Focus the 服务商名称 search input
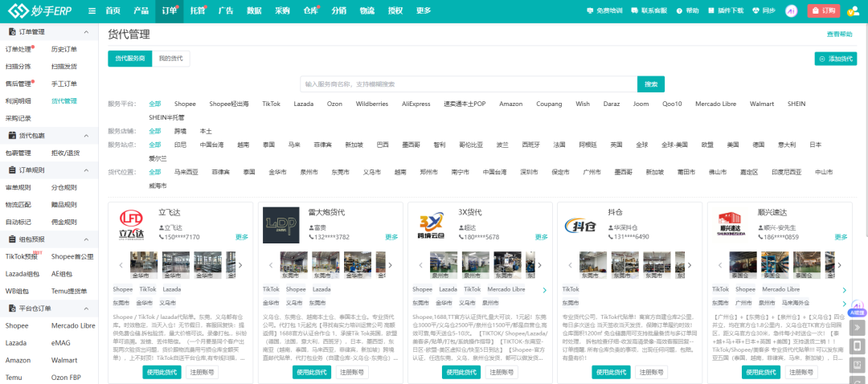The height and width of the screenshot is (384, 868). pyautogui.click(x=469, y=84)
